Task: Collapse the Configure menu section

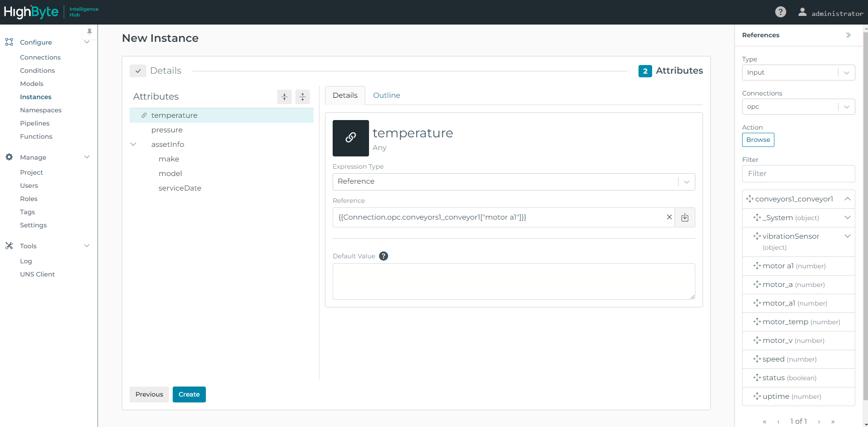Action: pyautogui.click(x=87, y=42)
